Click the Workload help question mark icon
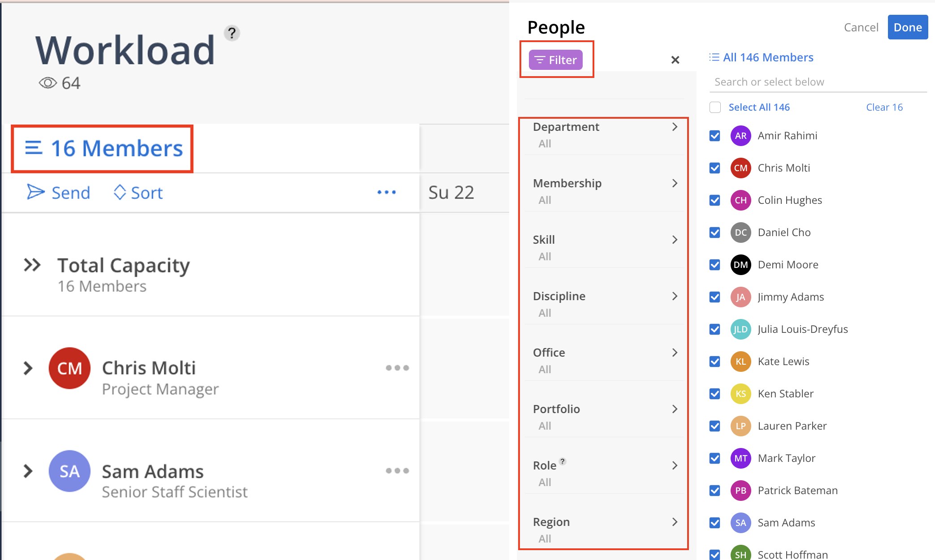 pos(232,33)
